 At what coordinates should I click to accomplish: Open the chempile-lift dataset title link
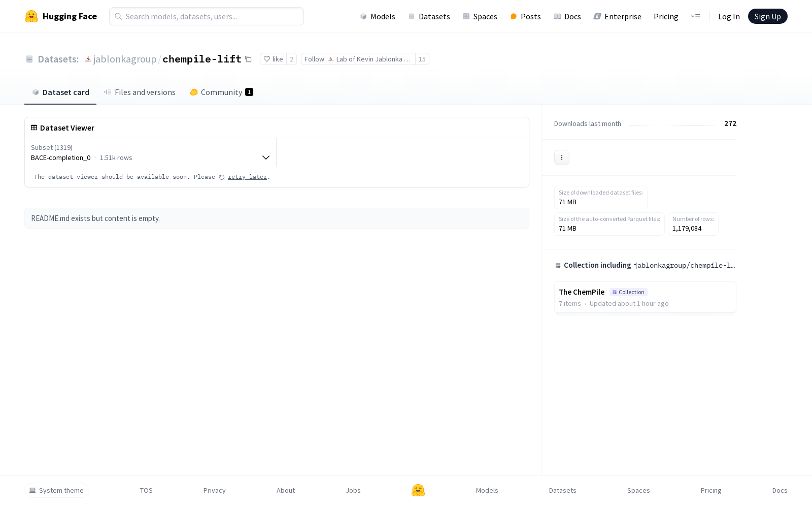(x=202, y=59)
